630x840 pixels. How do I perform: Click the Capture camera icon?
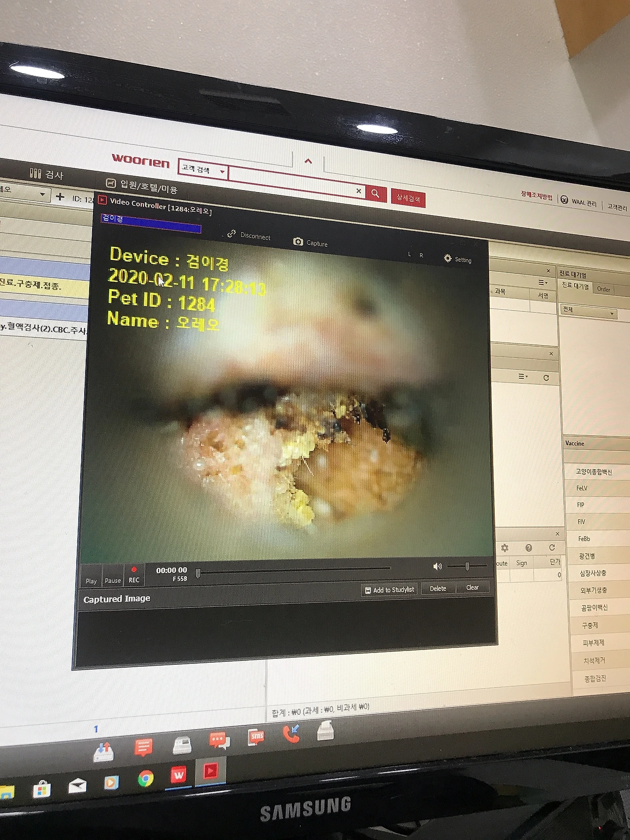[x=298, y=241]
